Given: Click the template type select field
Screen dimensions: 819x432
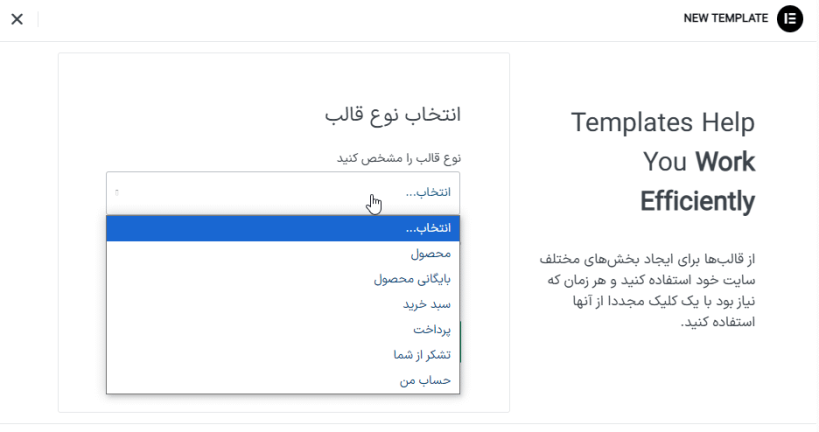Looking at the screenshot, I should click(x=283, y=192).
